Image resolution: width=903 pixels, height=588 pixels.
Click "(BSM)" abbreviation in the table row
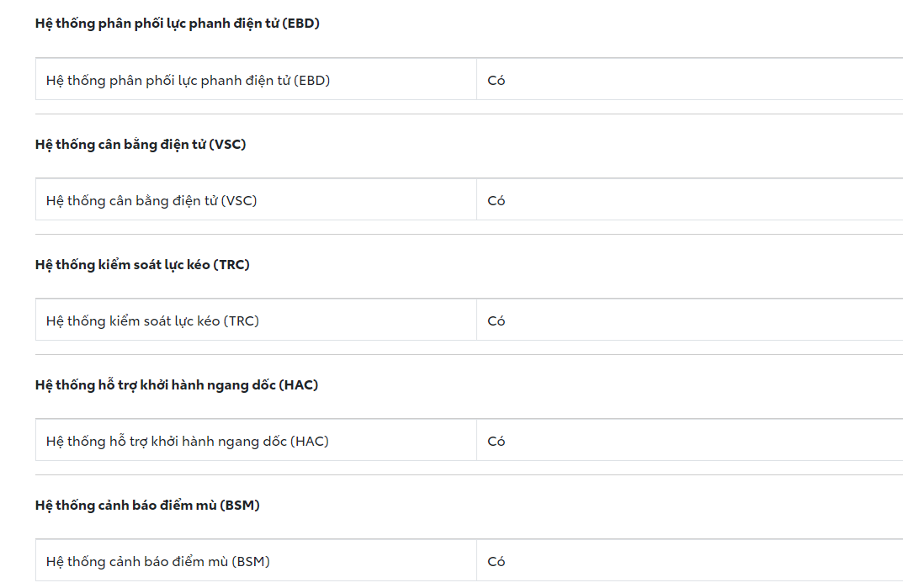click(251, 562)
